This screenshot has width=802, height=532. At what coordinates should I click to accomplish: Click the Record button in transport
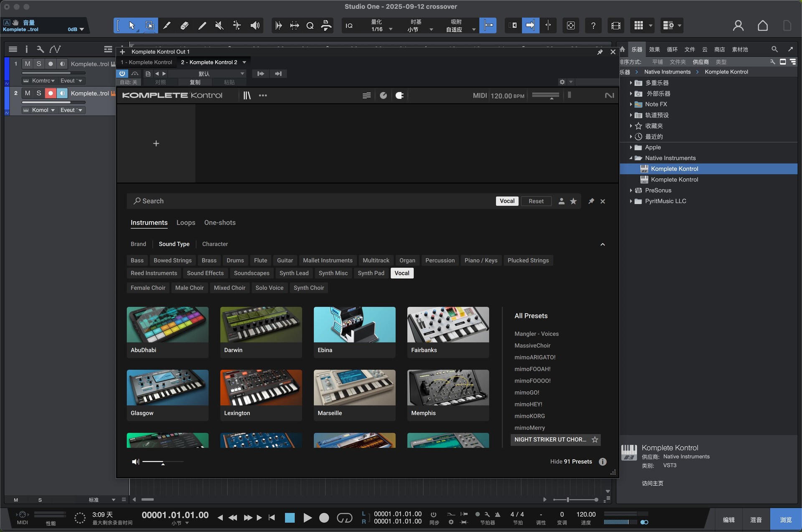[324, 518]
